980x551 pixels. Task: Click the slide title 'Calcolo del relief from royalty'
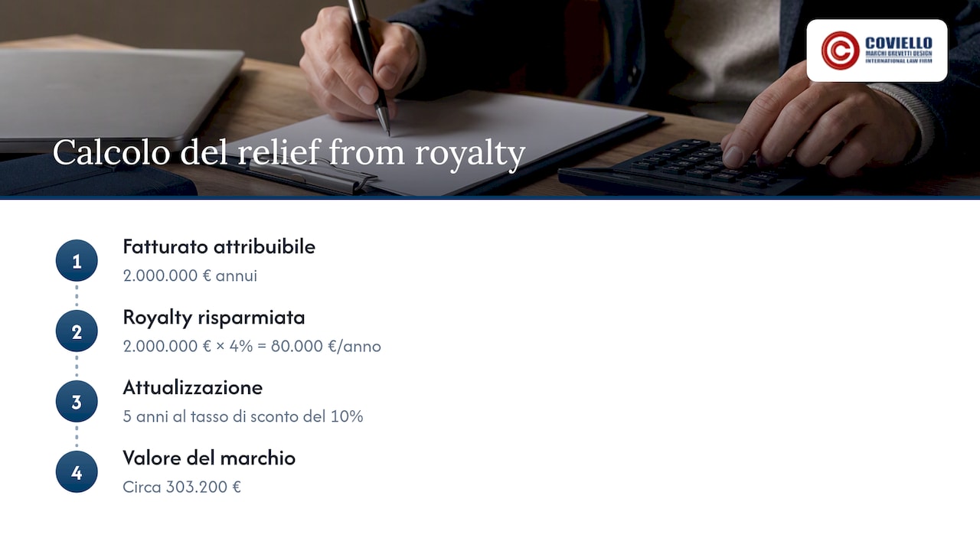[x=289, y=152]
